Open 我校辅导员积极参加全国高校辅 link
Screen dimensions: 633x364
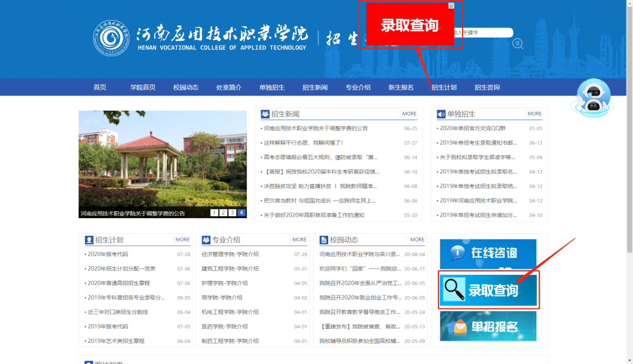360,341
